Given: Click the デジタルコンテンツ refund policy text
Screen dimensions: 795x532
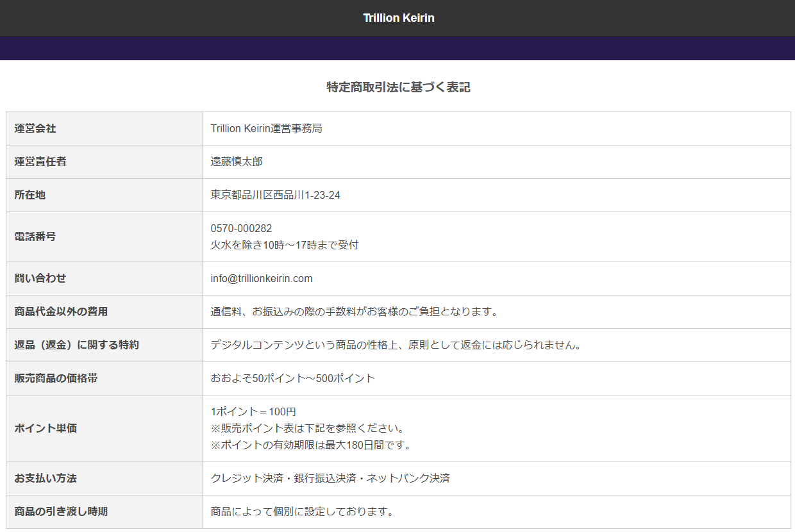Looking at the screenshot, I should point(396,345).
